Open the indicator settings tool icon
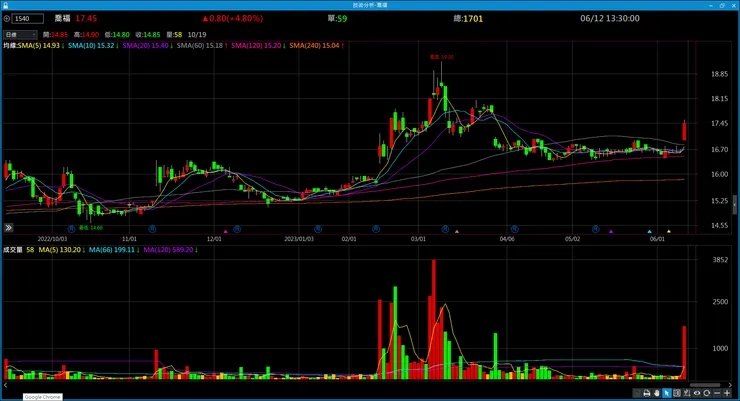740x401 pixels. click(687, 393)
